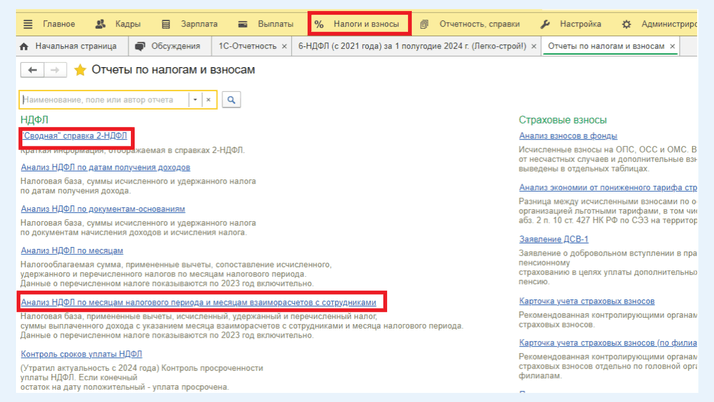Close the 6-НДФЛ tab
Viewport: 714px width, 402px height.
click(x=534, y=46)
